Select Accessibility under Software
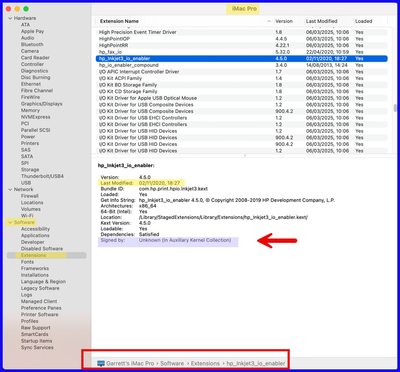 pyautogui.click(x=35, y=229)
